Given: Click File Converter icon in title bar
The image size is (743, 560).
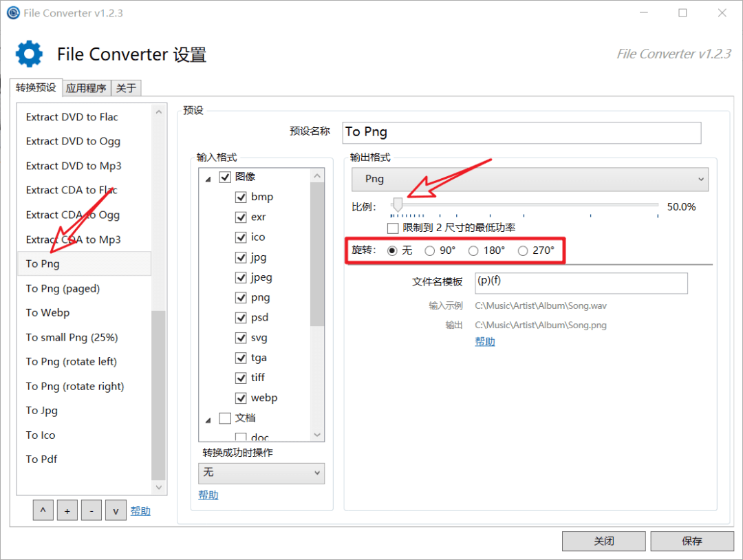Looking at the screenshot, I should [12, 13].
